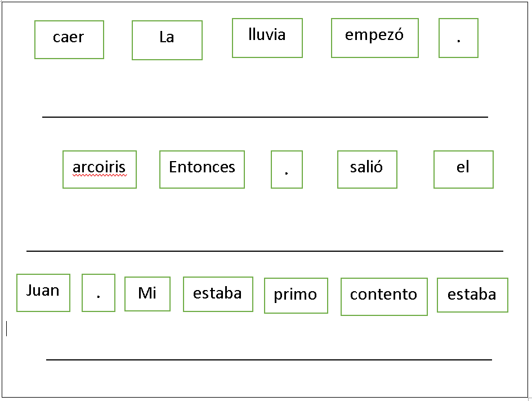Click the period box beside 'Entonces'
Image resolution: width=532 pixels, height=401 pixels.
[287, 170]
